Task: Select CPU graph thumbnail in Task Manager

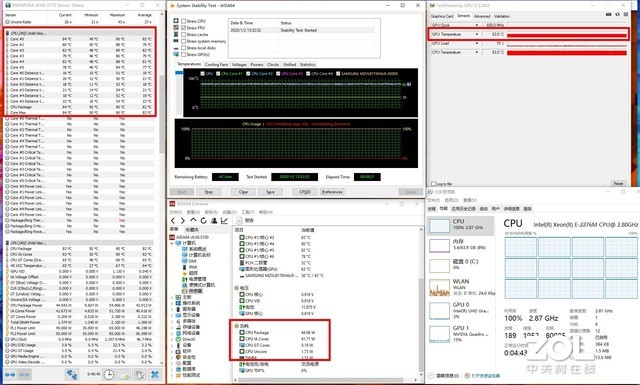Action: (x=440, y=226)
